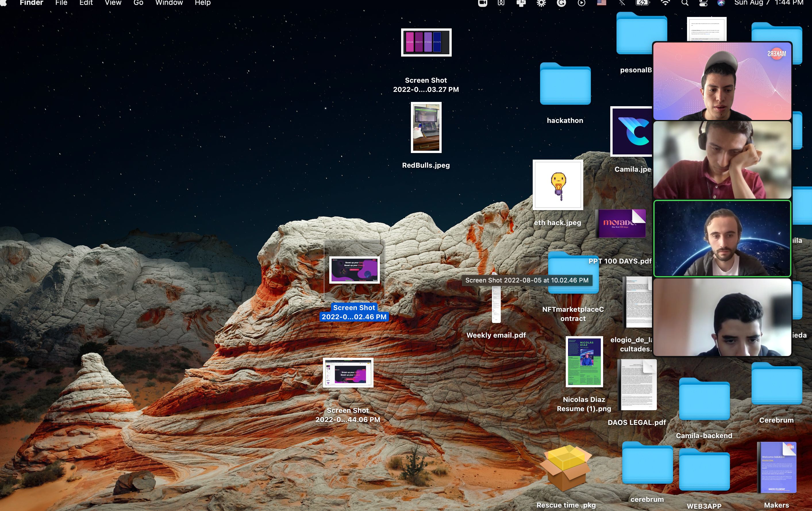The image size is (812, 511).
Task: Select the eth hack.jpeg lightbulb image
Action: click(x=558, y=185)
